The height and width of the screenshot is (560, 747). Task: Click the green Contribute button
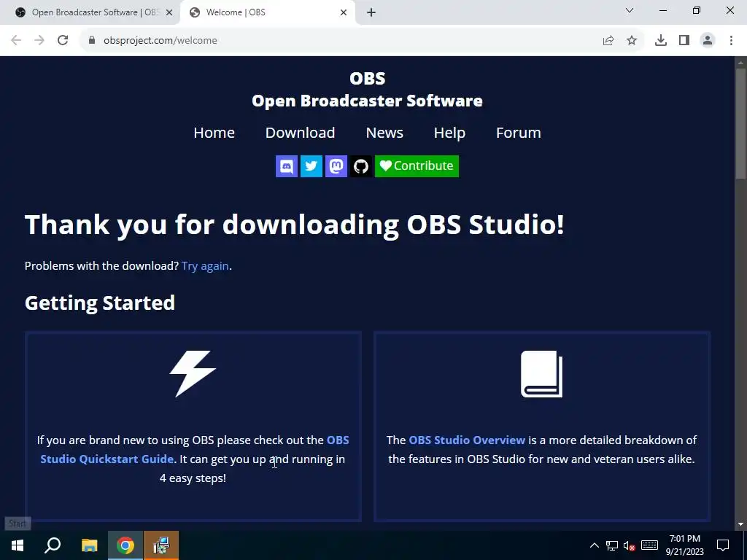tap(417, 166)
